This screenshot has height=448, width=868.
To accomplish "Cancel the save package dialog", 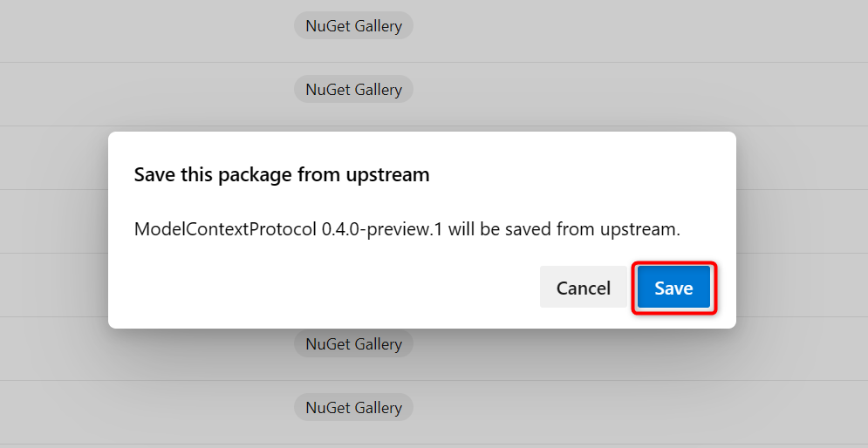I will 584,288.
